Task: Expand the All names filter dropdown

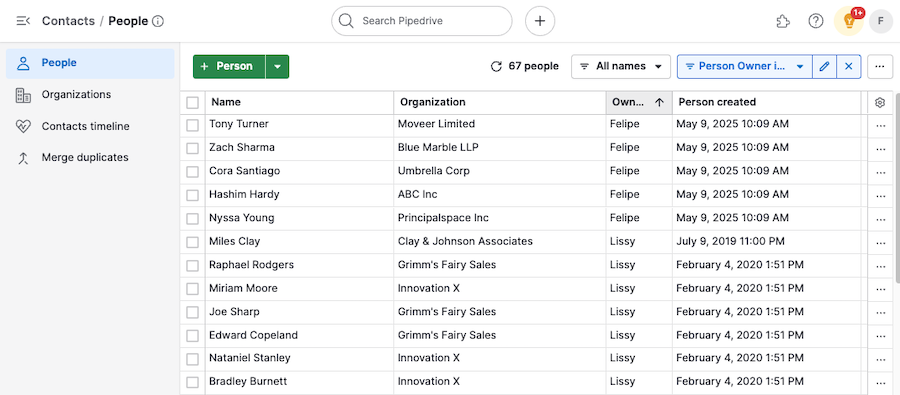Action: (620, 67)
